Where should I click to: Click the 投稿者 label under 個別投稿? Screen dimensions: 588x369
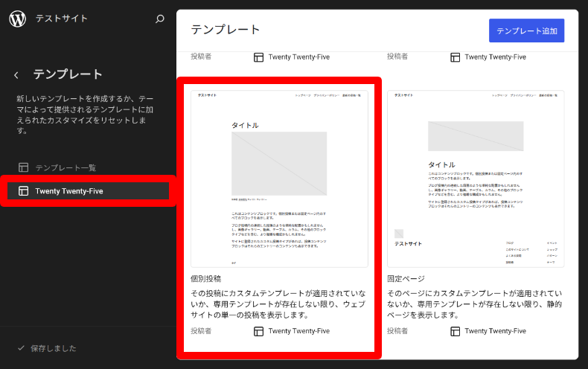click(x=201, y=331)
